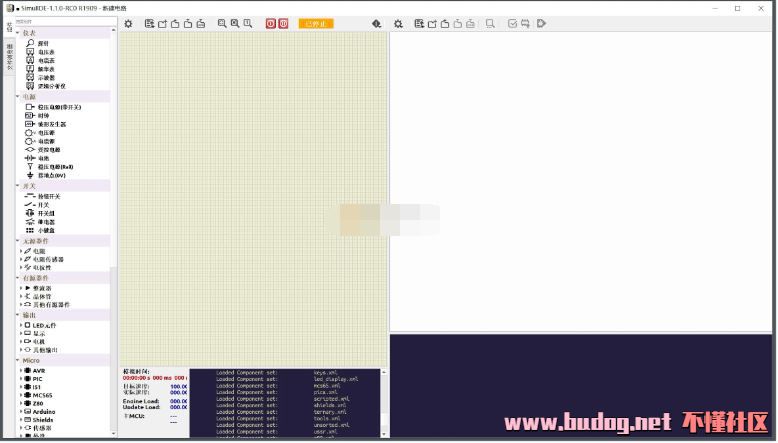Collapse the 仪表 meters category
The height and width of the screenshot is (443, 778).
coord(18,33)
